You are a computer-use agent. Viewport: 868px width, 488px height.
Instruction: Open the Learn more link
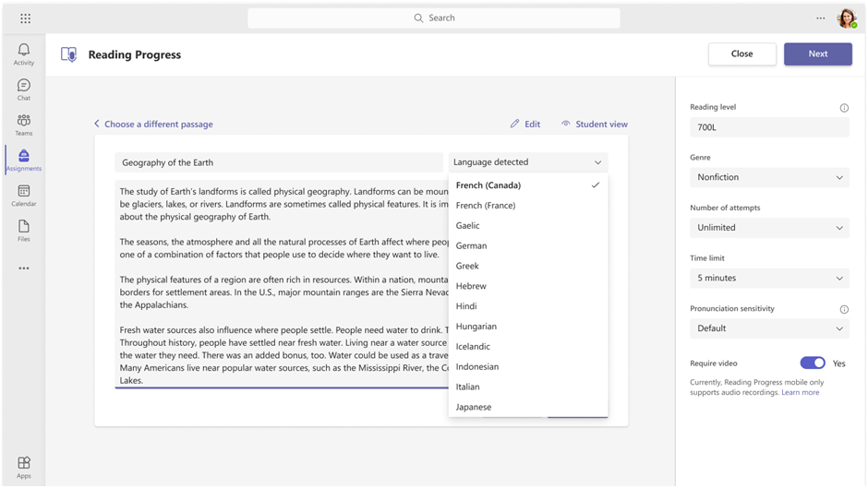coord(800,392)
